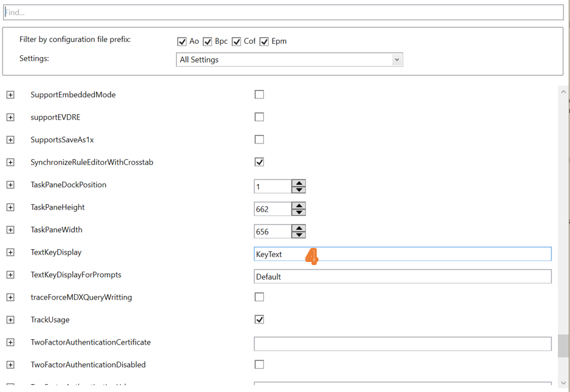Screen dimensions: 570x392
Task: Decrease TaskPaneDockPosition with the down arrow
Action: (299, 190)
